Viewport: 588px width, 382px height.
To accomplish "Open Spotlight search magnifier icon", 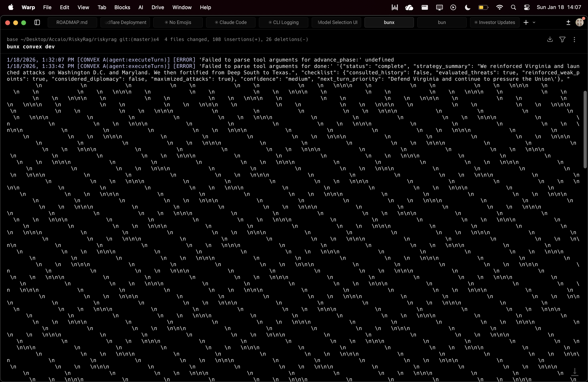I will (513, 7).
